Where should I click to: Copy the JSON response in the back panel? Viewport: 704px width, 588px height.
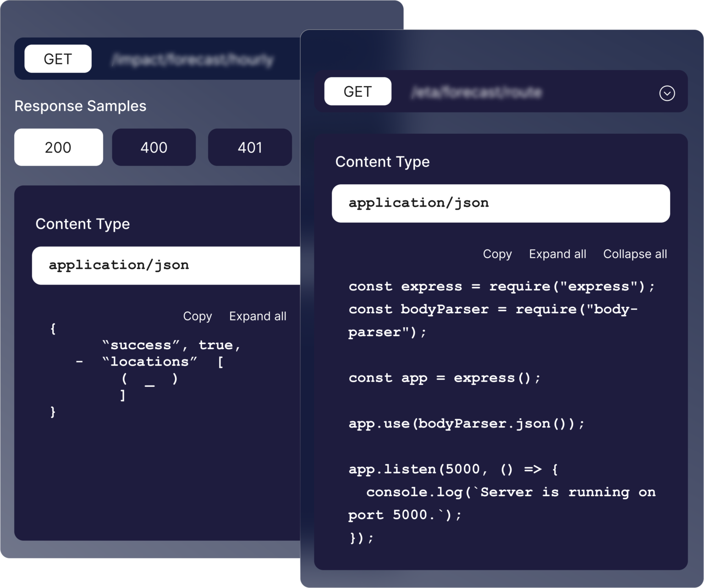[198, 316]
